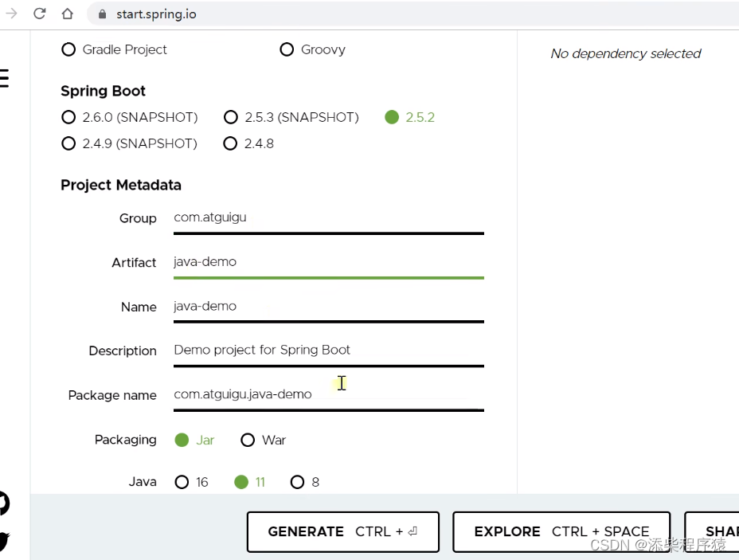739x560 pixels.
Task: Click the start.spring.io address bar
Action: [x=413, y=14]
